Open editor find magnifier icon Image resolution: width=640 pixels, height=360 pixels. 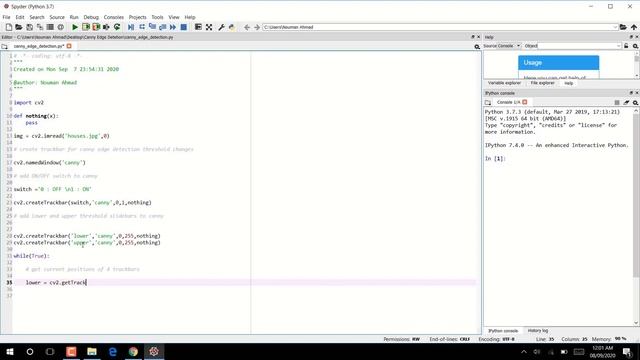pos(477,47)
